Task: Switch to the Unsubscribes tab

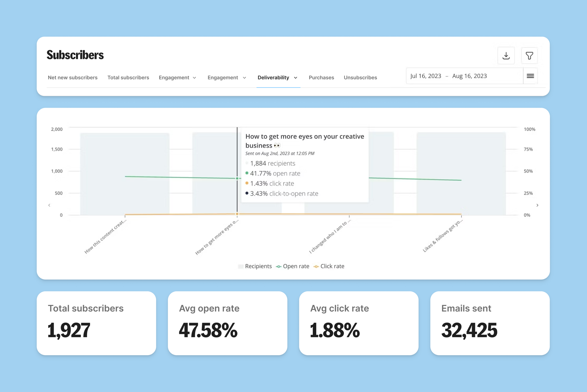Action: click(360, 77)
